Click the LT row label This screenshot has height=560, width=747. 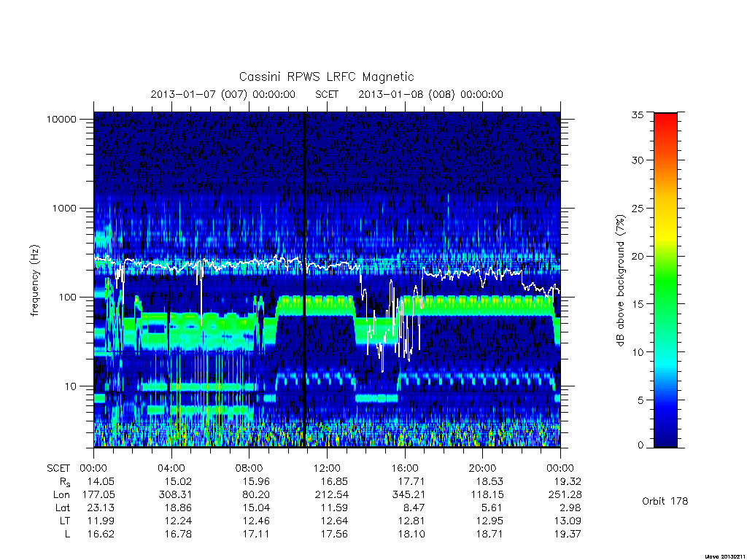[x=65, y=521]
